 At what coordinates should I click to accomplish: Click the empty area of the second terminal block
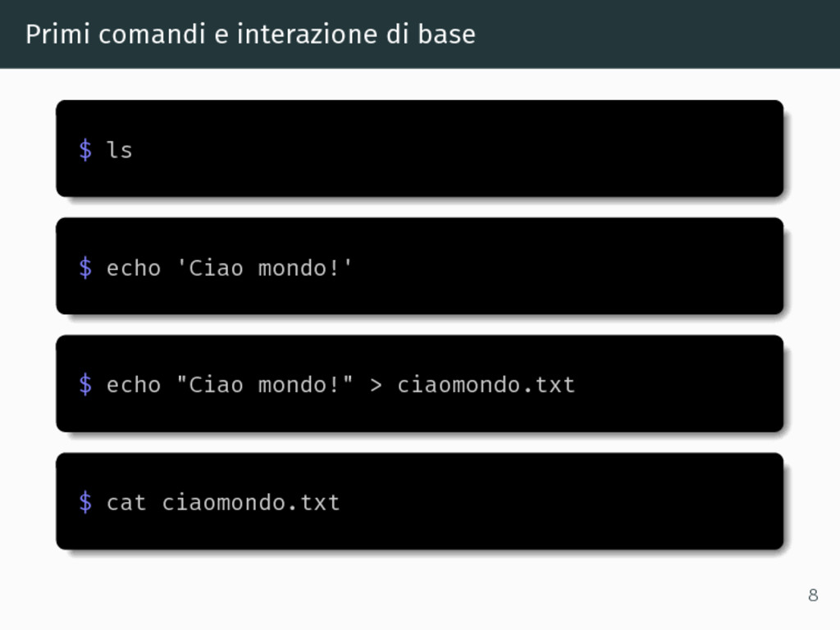[x=568, y=267]
